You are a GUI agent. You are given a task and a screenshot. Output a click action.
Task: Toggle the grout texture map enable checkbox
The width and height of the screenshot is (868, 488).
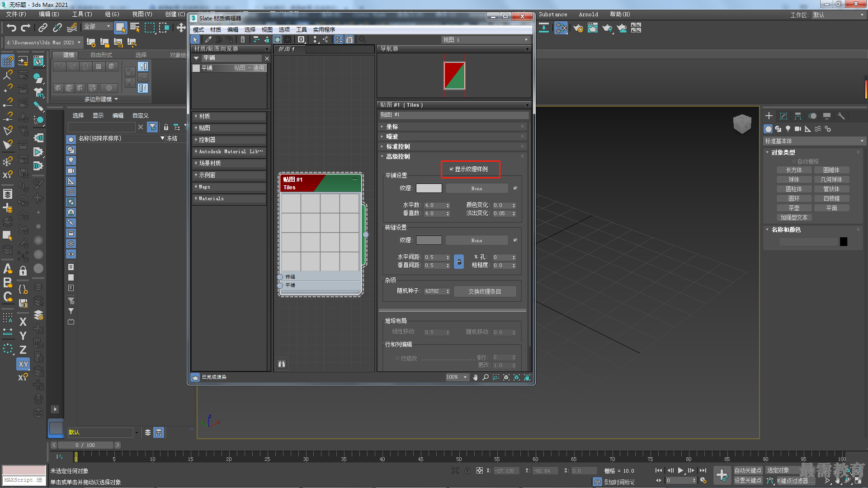515,240
